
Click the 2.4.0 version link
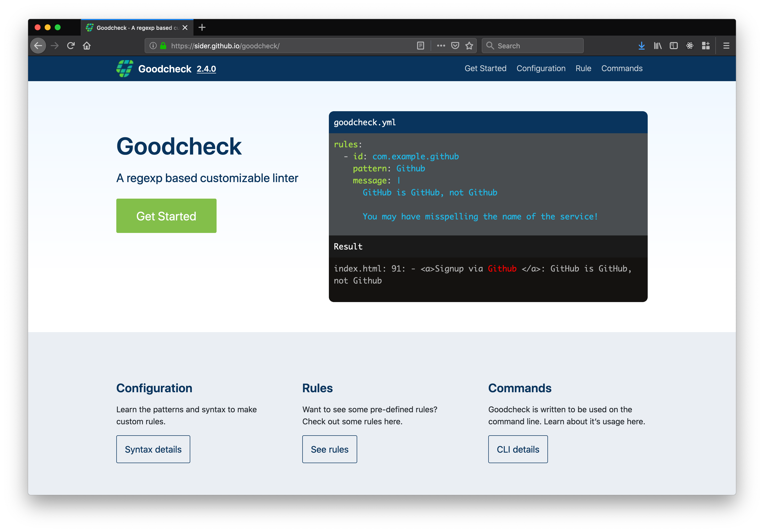coord(206,69)
